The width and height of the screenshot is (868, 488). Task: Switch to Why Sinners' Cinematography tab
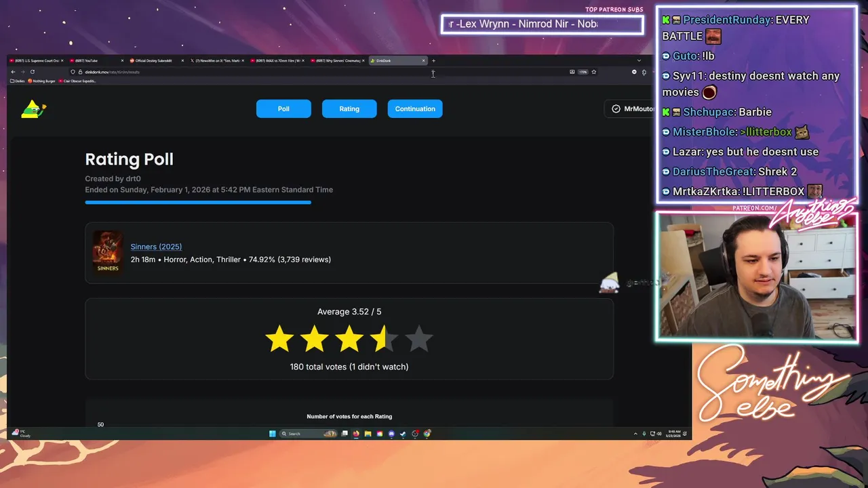coord(338,60)
